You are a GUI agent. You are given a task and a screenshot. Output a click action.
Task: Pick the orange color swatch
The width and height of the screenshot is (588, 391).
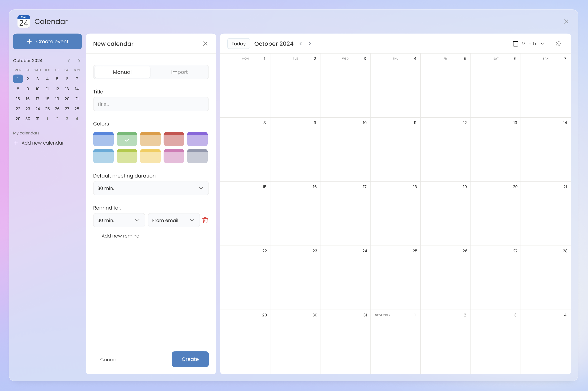[x=150, y=139]
